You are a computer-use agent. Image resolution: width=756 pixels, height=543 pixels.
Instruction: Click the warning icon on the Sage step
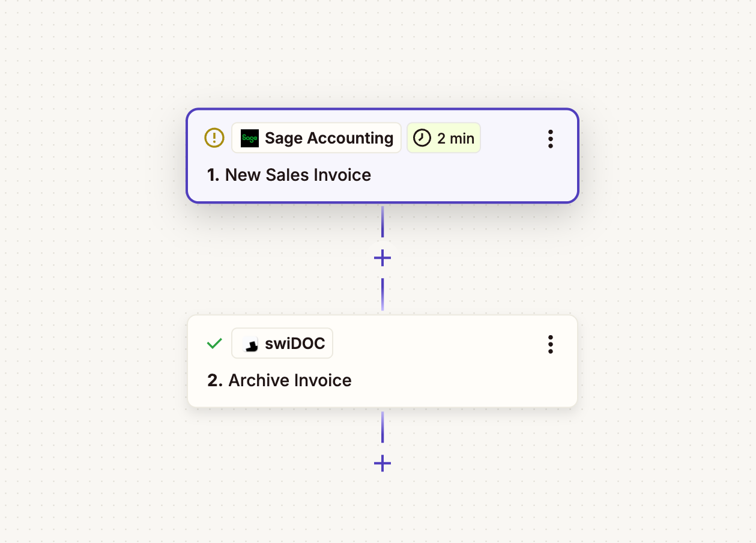coord(214,138)
